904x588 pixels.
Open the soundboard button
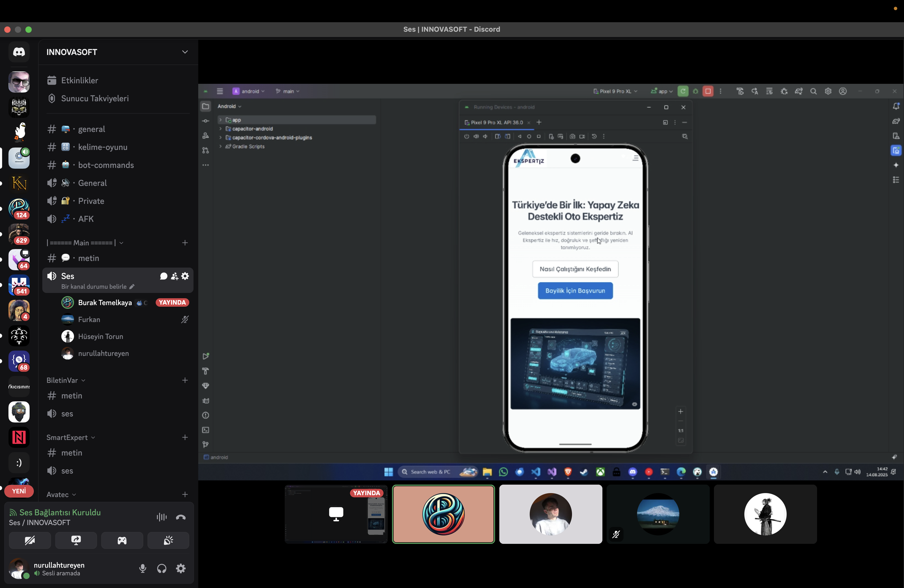point(168,540)
